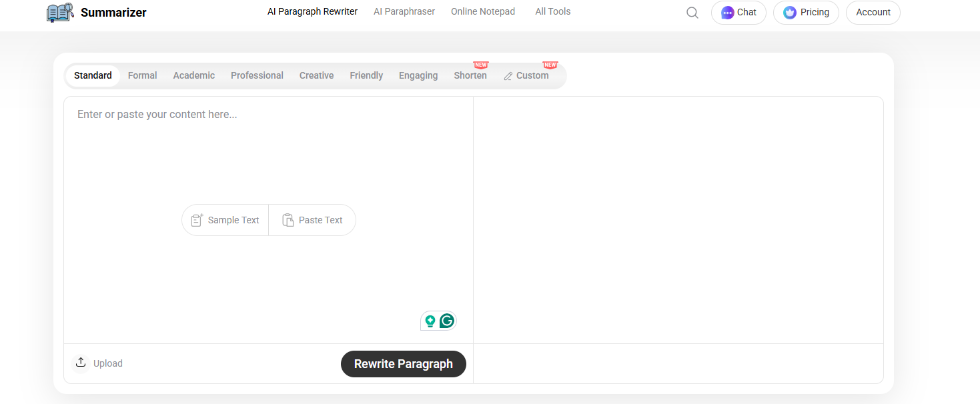The width and height of the screenshot is (980, 404).
Task: Open the search magnifier icon
Action: pos(692,13)
